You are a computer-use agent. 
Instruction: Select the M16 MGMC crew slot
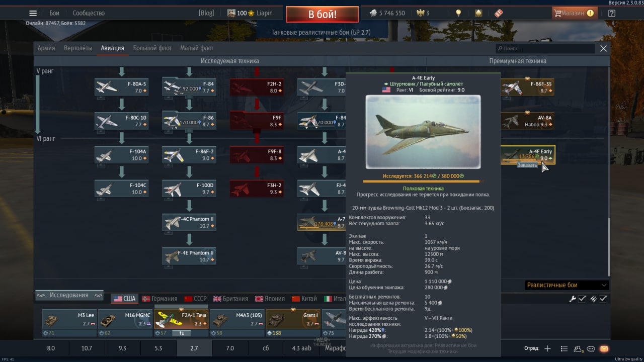pyautogui.click(x=125, y=319)
